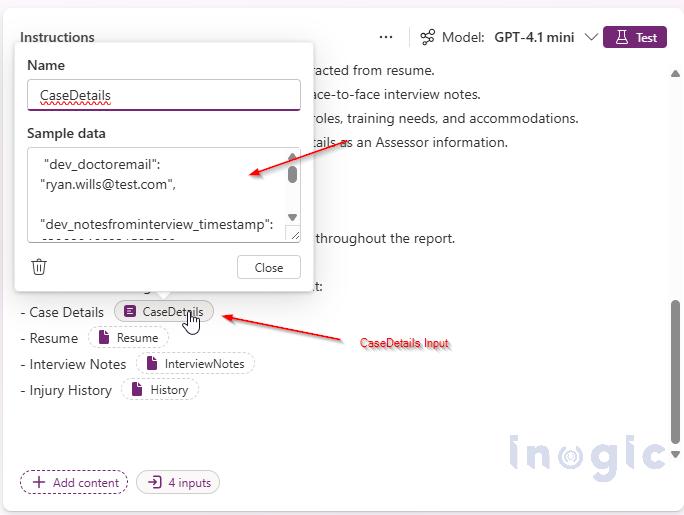Image resolution: width=684 pixels, height=515 pixels.
Task: Click the model network icon beside Model label
Action: 428,37
